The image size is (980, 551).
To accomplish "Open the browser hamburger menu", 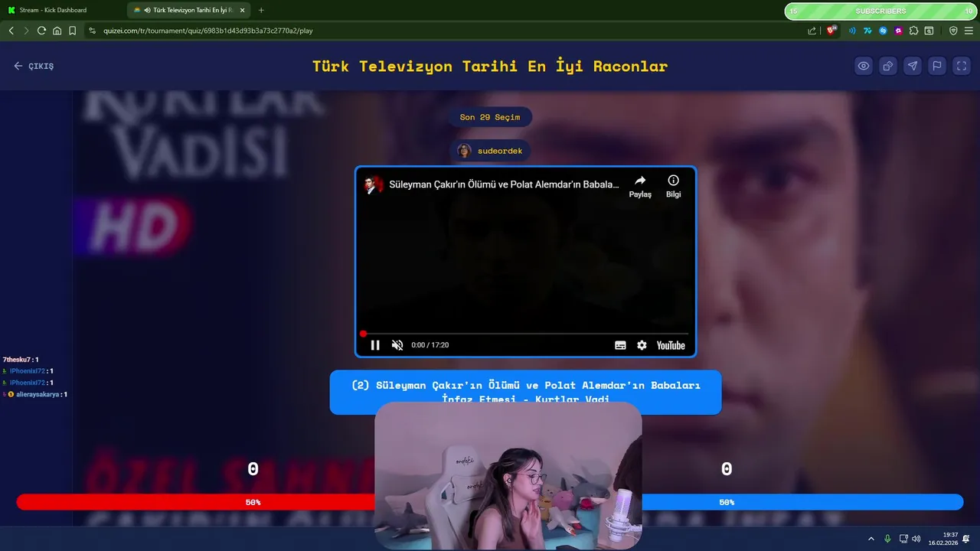I will click(x=969, y=31).
